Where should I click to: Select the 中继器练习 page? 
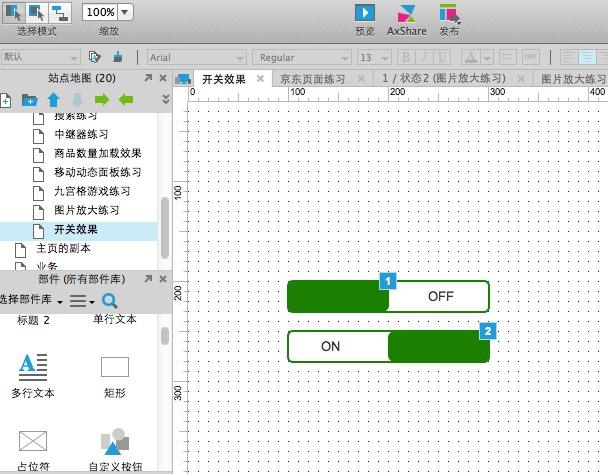pos(79,135)
